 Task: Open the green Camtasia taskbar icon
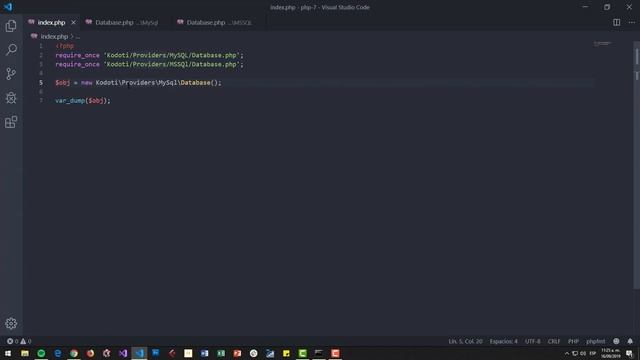302,353
